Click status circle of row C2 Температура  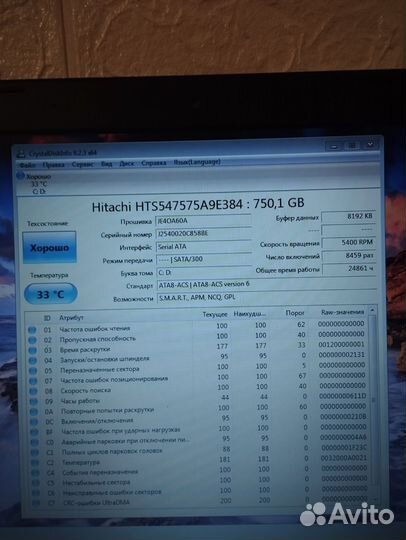click(x=35, y=463)
